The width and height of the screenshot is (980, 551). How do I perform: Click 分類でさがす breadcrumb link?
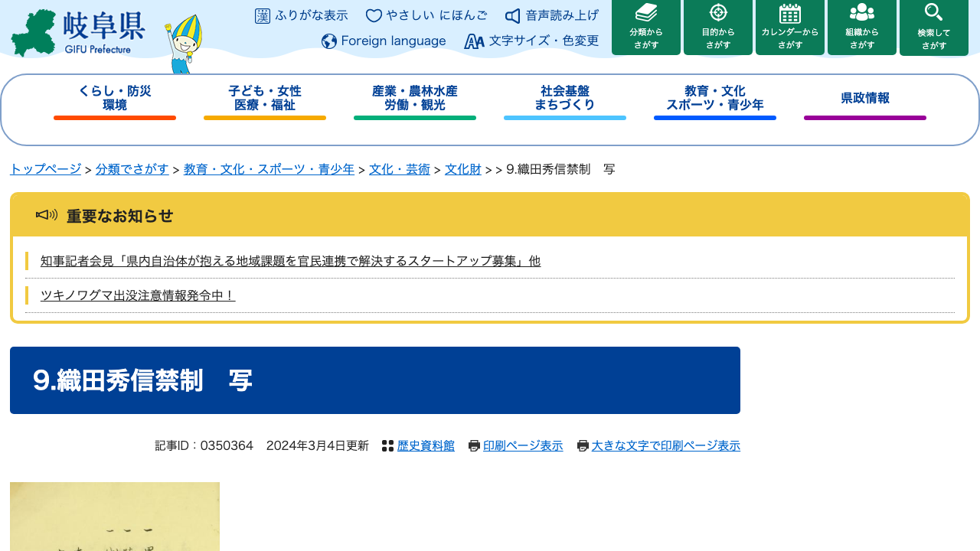(x=132, y=169)
